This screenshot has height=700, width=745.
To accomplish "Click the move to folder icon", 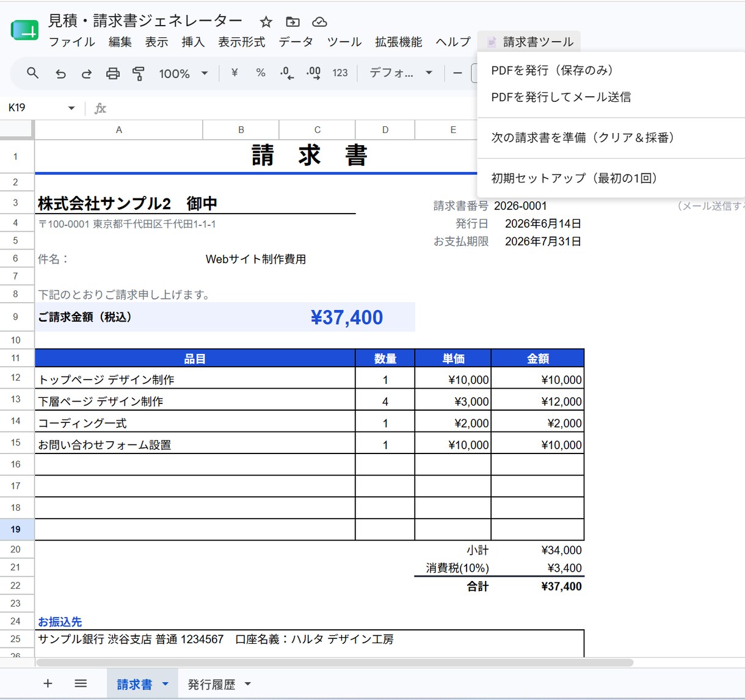I will (293, 22).
